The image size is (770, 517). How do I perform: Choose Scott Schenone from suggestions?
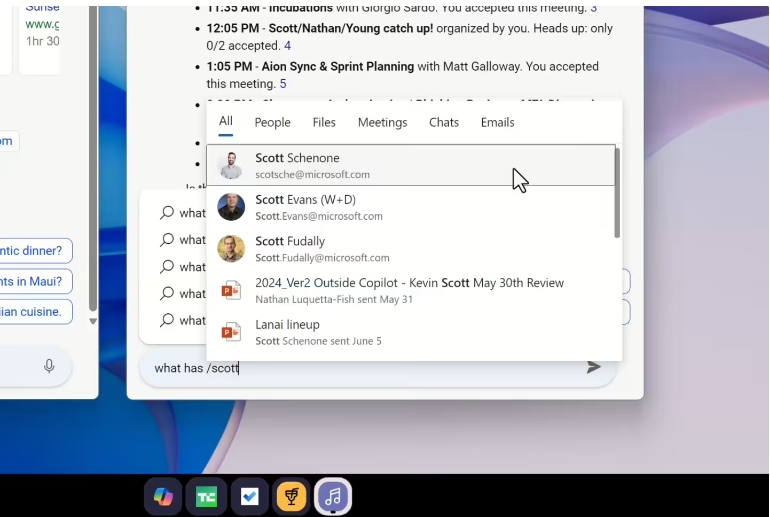pos(411,165)
